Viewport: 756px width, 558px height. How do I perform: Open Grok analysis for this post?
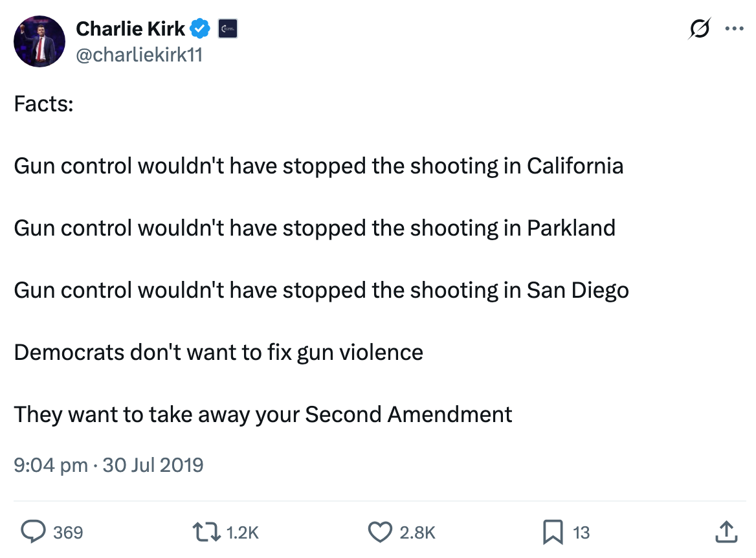point(700,28)
